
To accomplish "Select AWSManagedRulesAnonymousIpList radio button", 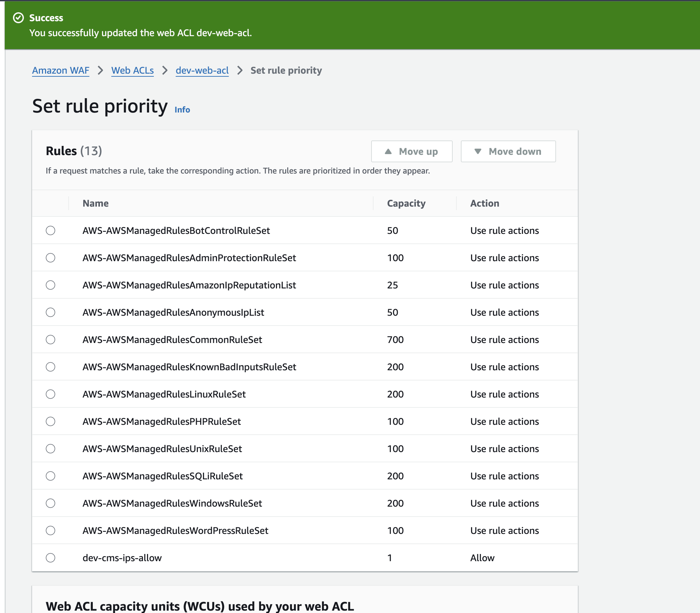I will [x=51, y=312].
